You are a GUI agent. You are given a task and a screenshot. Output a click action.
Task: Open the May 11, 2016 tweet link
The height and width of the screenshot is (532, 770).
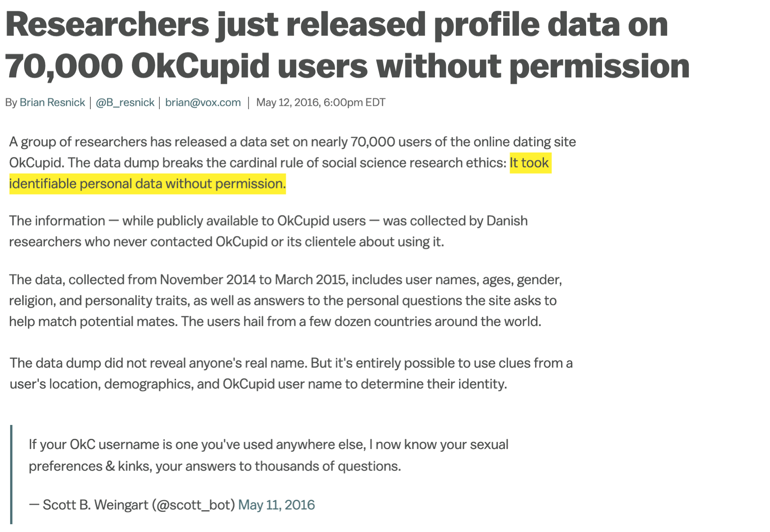[x=276, y=505]
